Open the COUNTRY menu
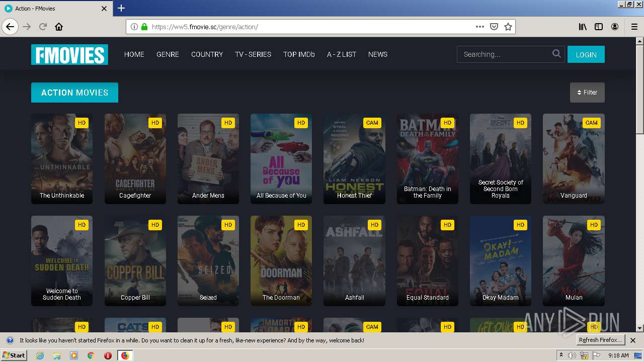The height and width of the screenshot is (362, 644). tap(207, 54)
